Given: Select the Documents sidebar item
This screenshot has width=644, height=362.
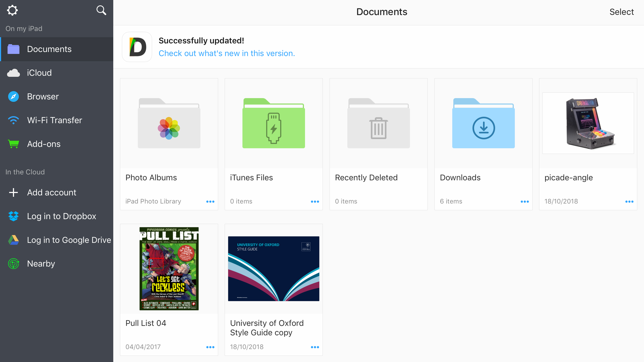Looking at the screenshot, I should coord(57,49).
